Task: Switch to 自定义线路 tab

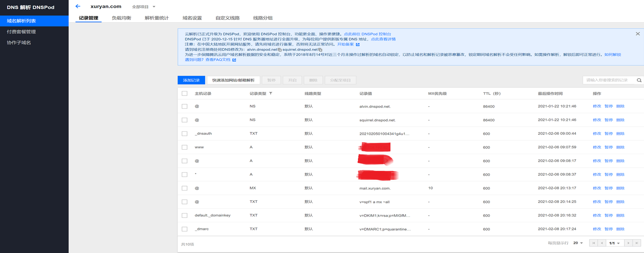Action: point(228,18)
